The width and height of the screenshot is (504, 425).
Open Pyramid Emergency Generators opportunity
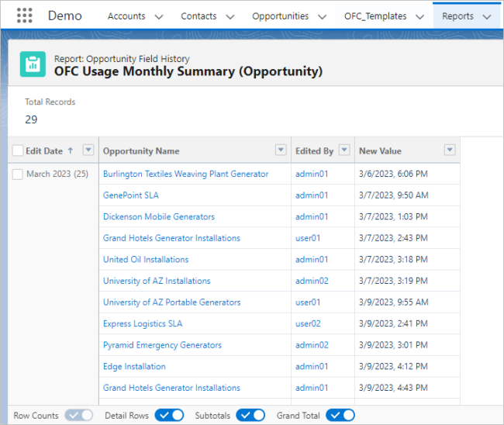coord(162,345)
